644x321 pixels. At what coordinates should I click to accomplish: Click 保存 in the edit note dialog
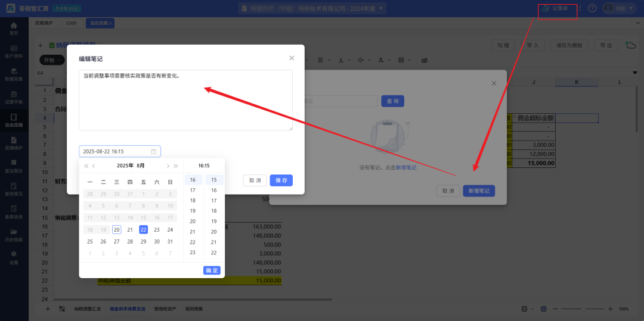[x=281, y=180]
